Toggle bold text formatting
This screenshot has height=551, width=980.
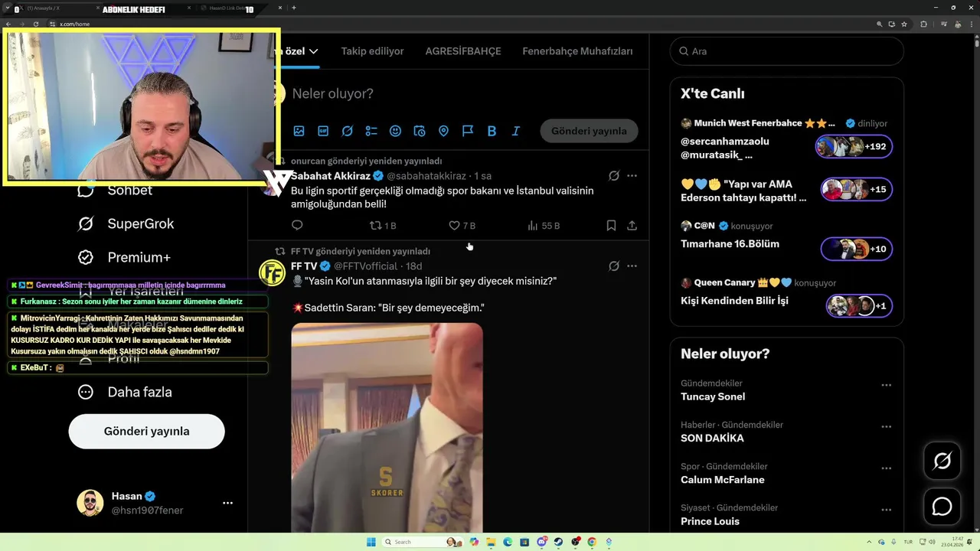point(492,131)
